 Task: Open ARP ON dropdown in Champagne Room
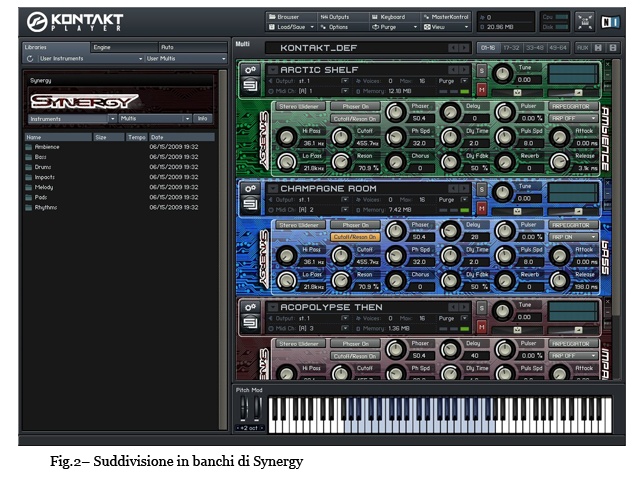click(x=573, y=237)
